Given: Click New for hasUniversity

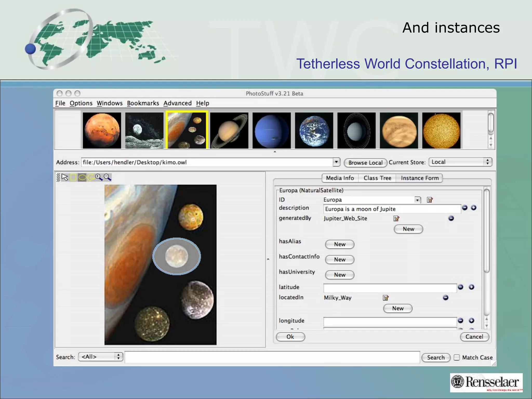Looking at the screenshot, I should [340, 275].
